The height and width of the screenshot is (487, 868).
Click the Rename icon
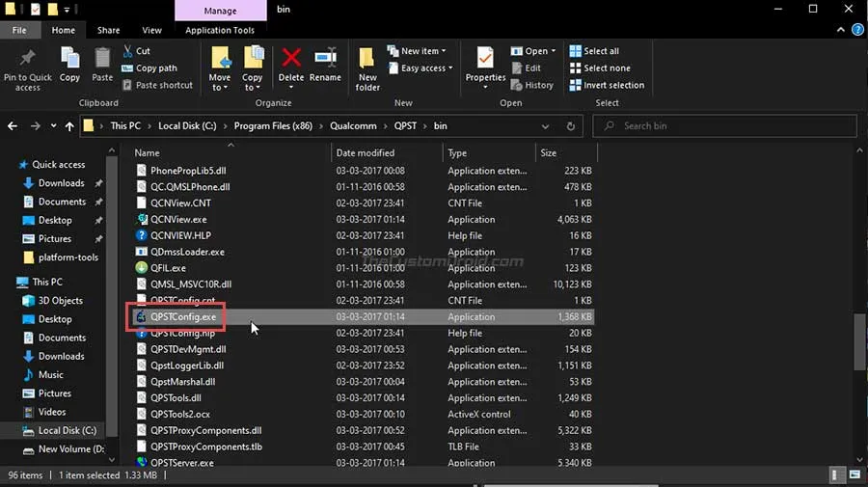[326, 58]
